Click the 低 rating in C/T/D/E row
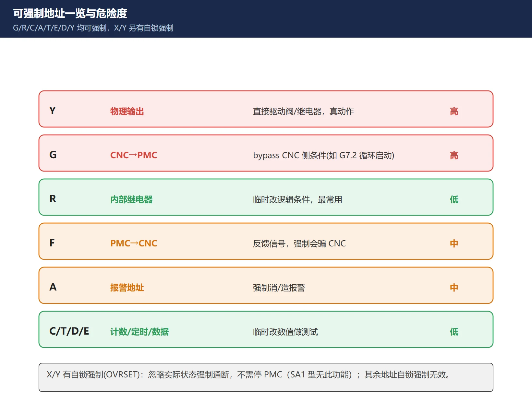Screen dimensions: 532x415 pyautogui.click(x=454, y=332)
